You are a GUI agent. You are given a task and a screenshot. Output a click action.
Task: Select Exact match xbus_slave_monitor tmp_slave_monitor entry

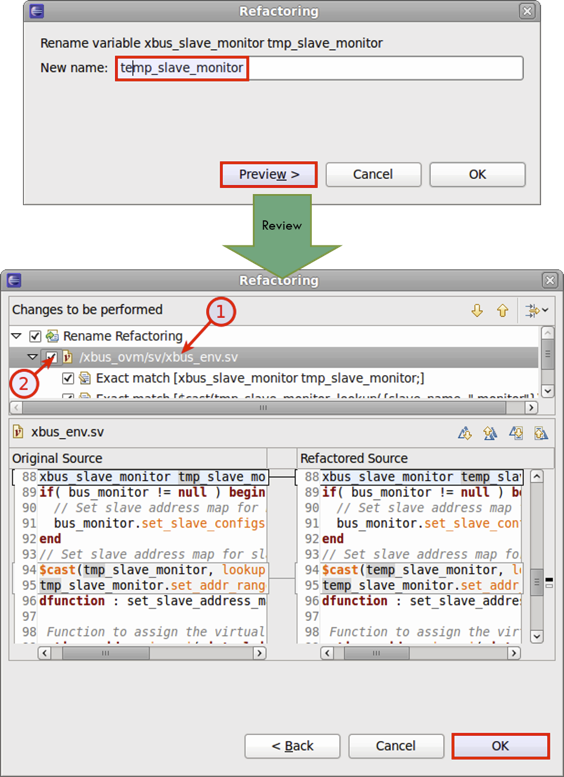click(x=260, y=379)
